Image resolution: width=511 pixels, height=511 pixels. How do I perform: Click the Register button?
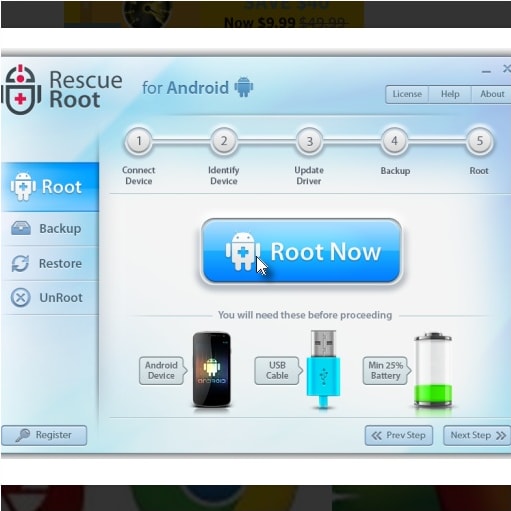pyautogui.click(x=44, y=435)
